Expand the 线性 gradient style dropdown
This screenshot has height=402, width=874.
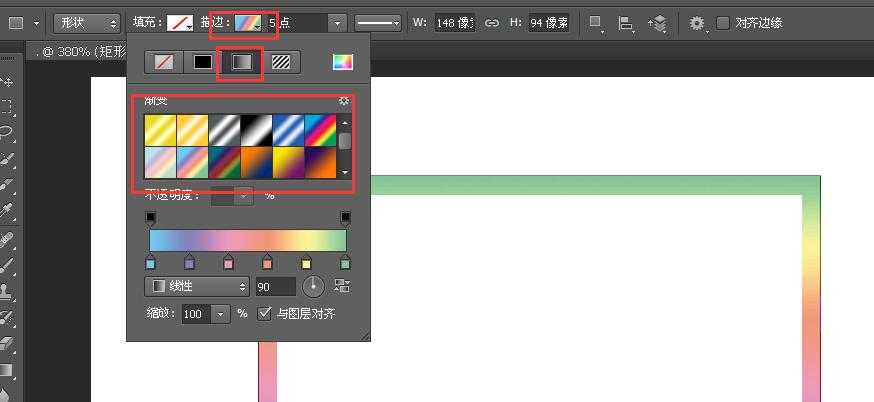[197, 286]
